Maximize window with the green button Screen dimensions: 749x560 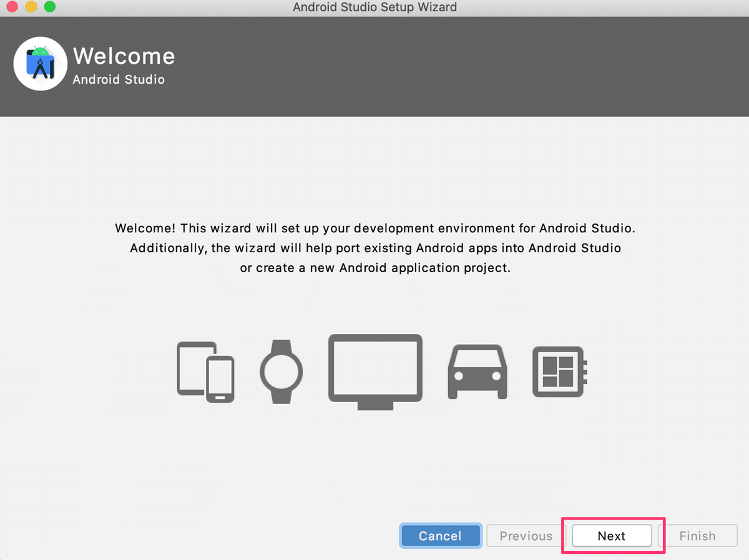[x=50, y=7]
